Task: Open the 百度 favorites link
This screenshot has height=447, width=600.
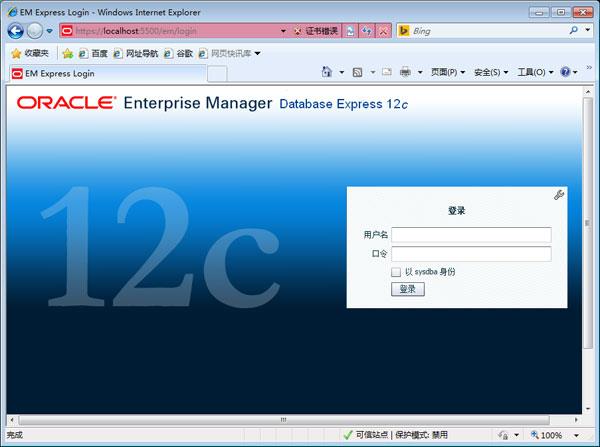Action: pos(93,54)
